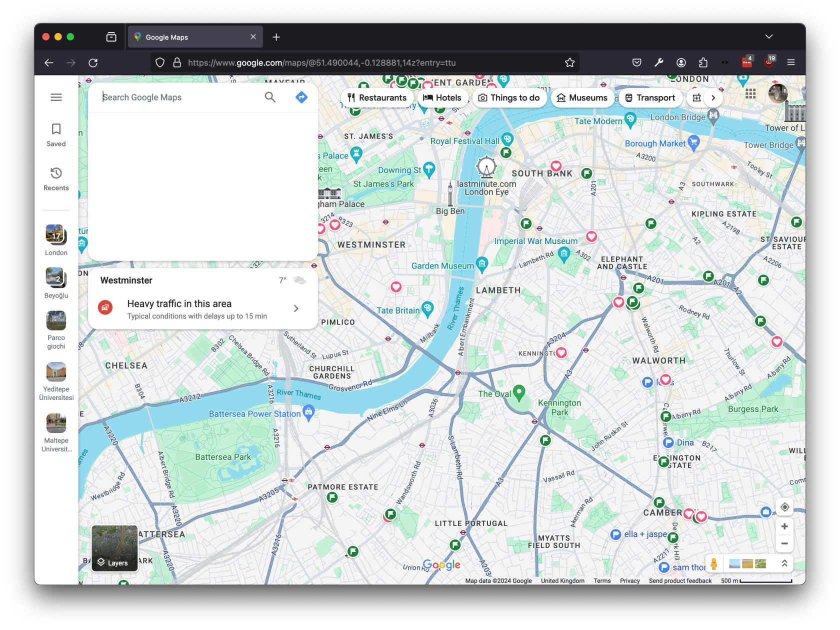The image size is (840, 630).
Task: Select The Oval green pin
Action: coord(519,393)
